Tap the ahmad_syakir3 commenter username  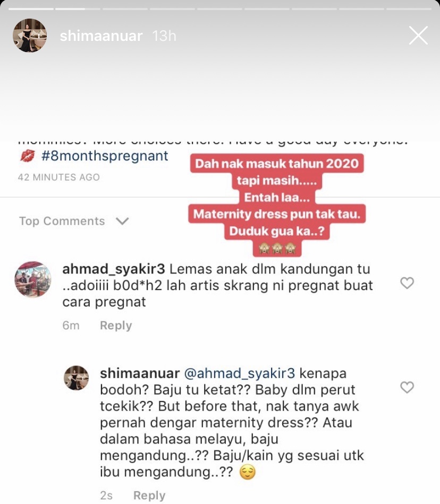tap(114, 269)
